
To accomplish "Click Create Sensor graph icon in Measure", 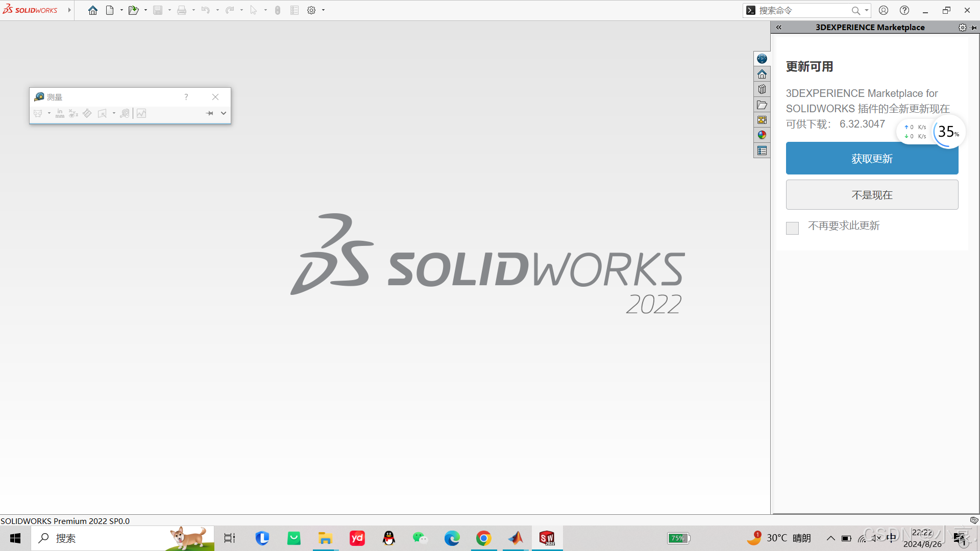I will pos(141,113).
